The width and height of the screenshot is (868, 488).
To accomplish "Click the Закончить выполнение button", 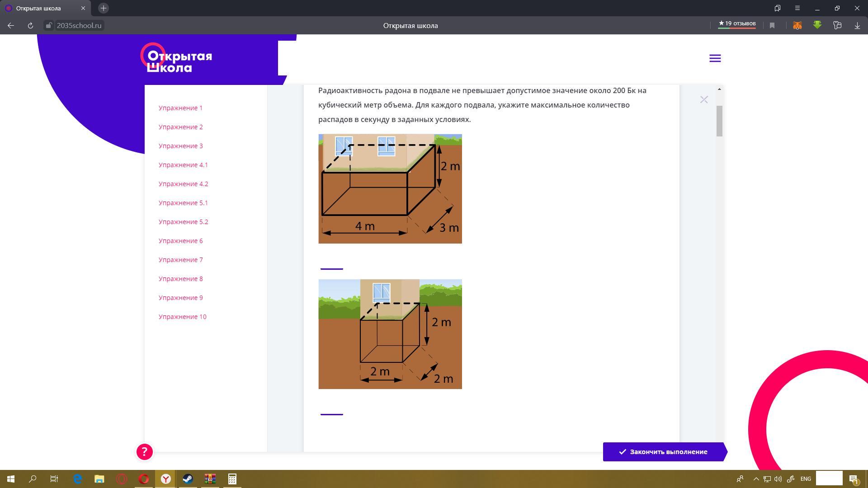I will point(663,451).
